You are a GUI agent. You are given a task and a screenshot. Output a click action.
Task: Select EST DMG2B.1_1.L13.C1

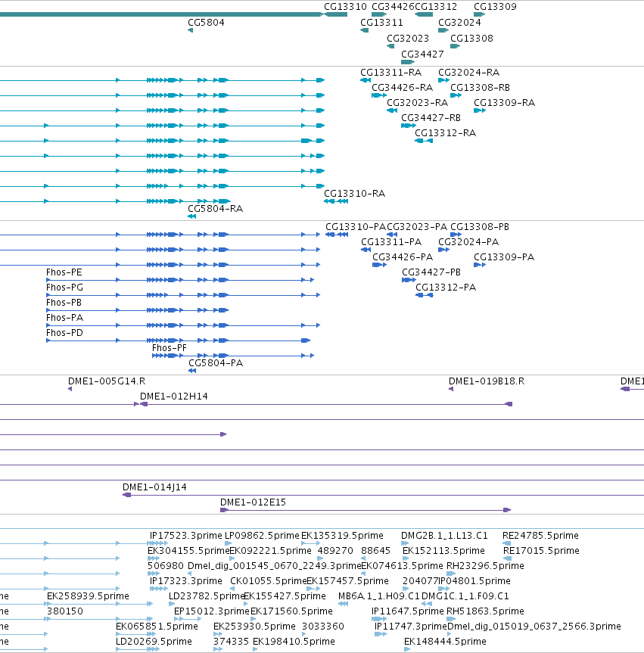click(x=444, y=536)
